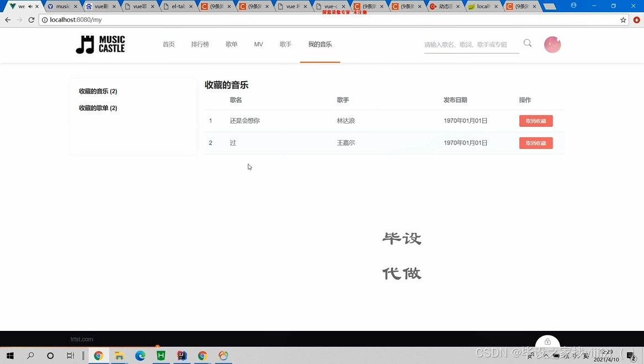644x364 pixels.
Task: Click 林达浪's date 1970年01月01日
Action: (x=465, y=121)
